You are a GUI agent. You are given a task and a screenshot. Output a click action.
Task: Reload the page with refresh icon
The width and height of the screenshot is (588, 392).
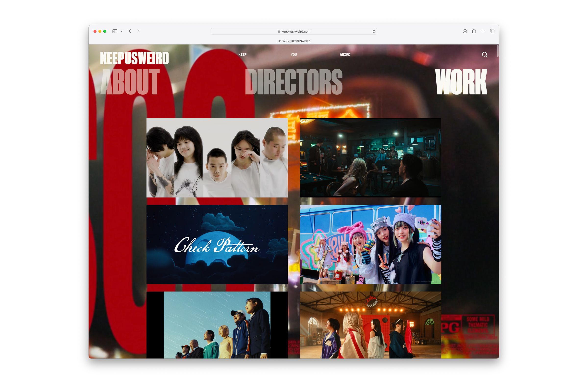pos(374,32)
